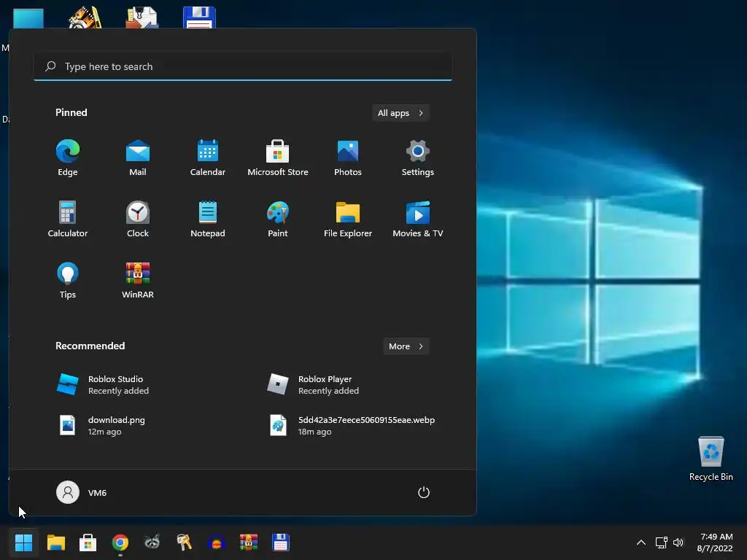Open Settings from pinned apps

point(418,158)
